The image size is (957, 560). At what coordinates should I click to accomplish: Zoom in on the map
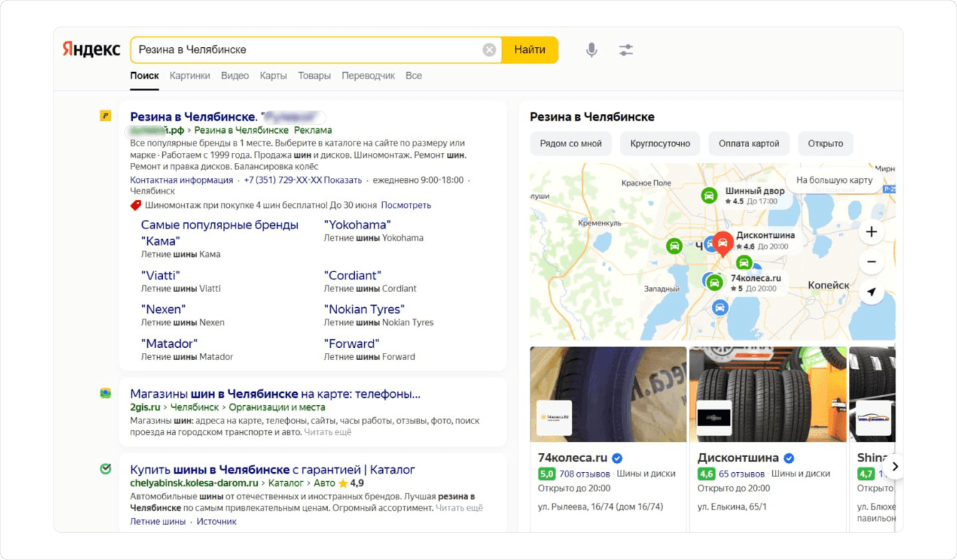[x=871, y=232]
